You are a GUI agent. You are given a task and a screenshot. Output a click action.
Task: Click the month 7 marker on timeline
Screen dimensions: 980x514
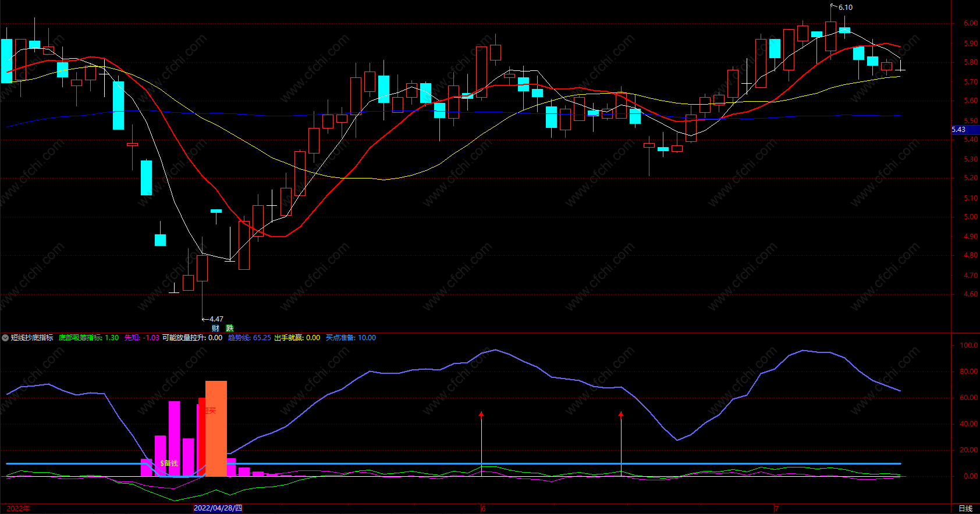tap(776, 509)
